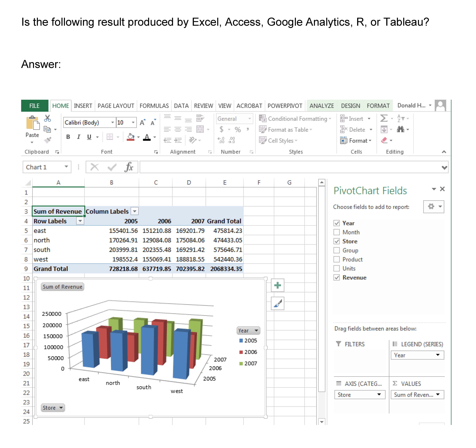Click the Insert Function fx icon
The height and width of the screenshot is (448, 476).
129,167
